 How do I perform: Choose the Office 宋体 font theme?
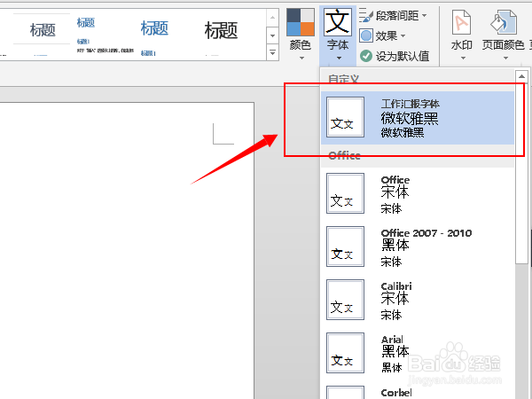pyautogui.click(x=418, y=193)
